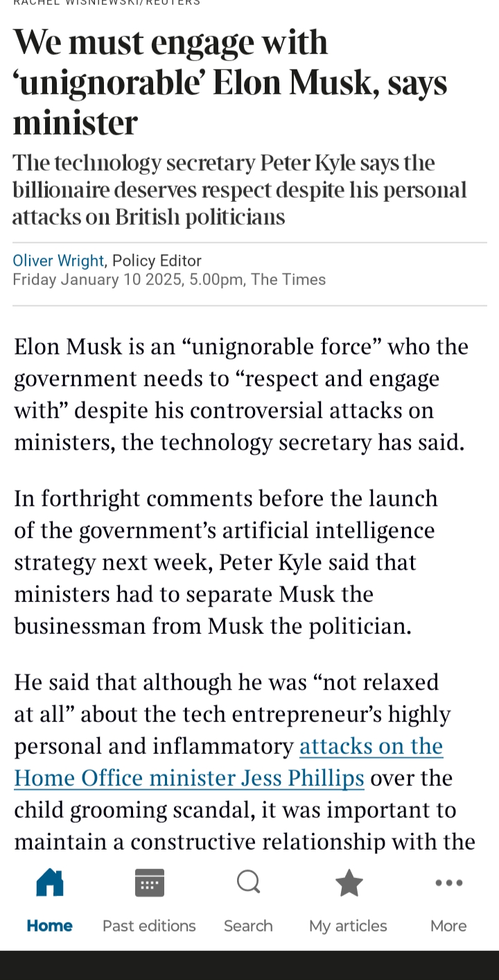Go to the My articles tab label
This screenshot has height=980, width=499.
[349, 926]
